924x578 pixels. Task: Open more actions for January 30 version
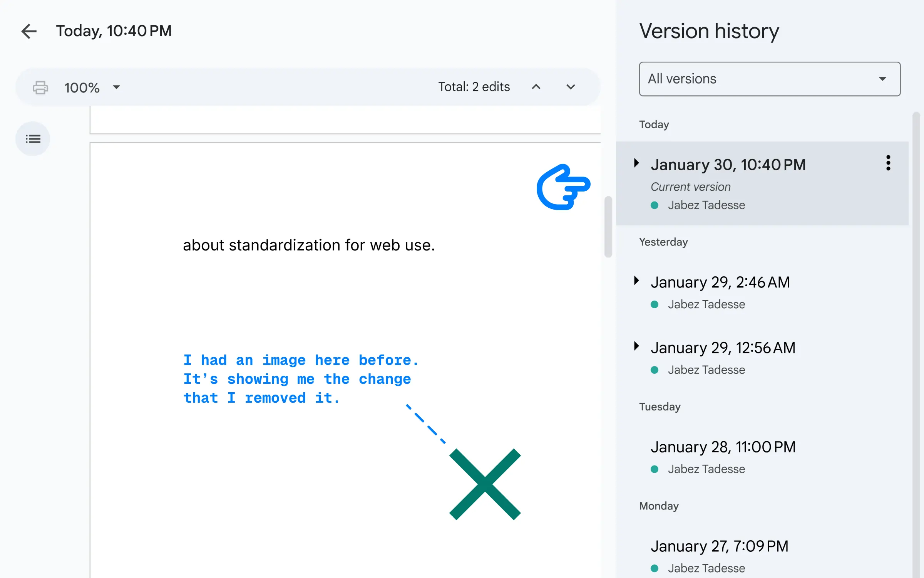[x=888, y=163]
